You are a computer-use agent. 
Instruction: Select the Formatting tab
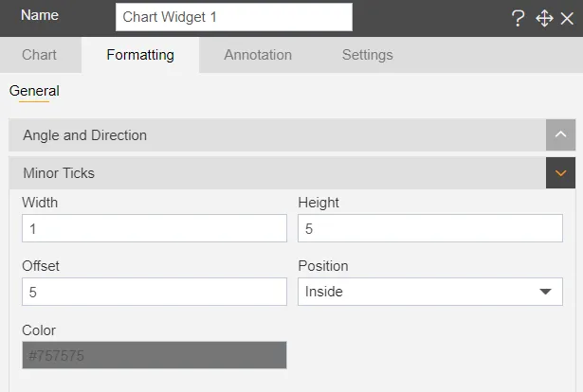click(140, 55)
